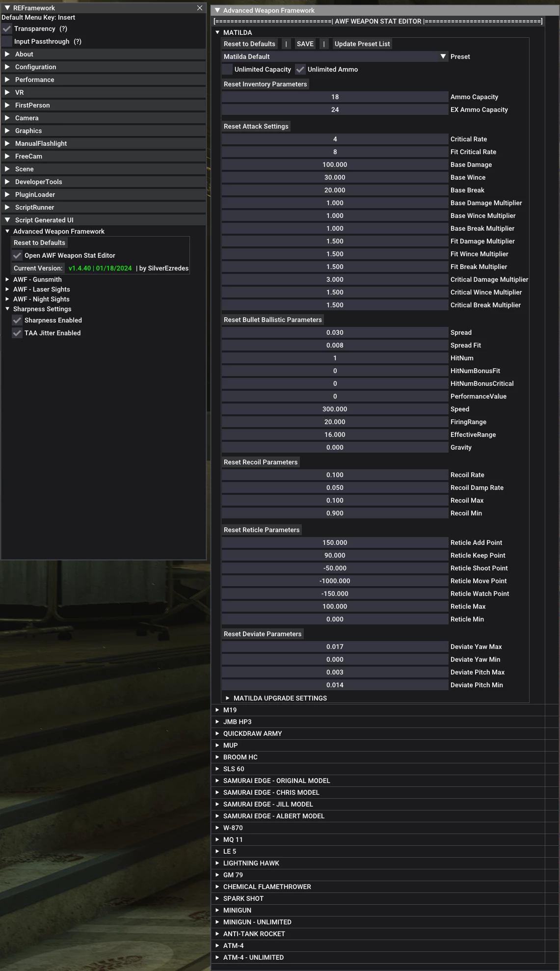Expand AWF - Laser Sights node
Image resolution: width=560 pixels, height=971 pixels.
(x=7, y=289)
